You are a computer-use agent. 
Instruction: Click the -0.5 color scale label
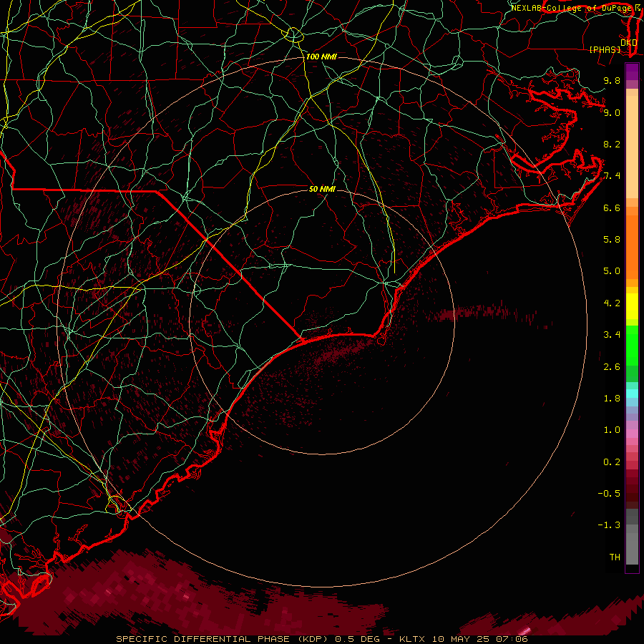coord(609,494)
